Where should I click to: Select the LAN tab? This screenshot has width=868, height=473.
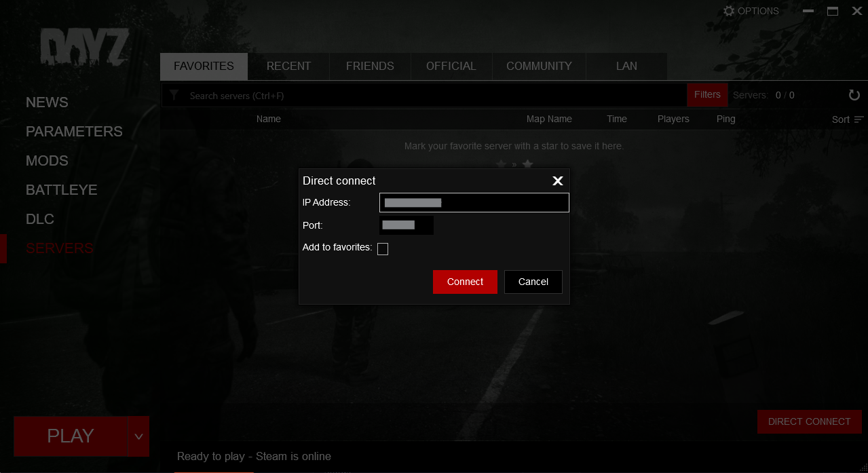(626, 67)
